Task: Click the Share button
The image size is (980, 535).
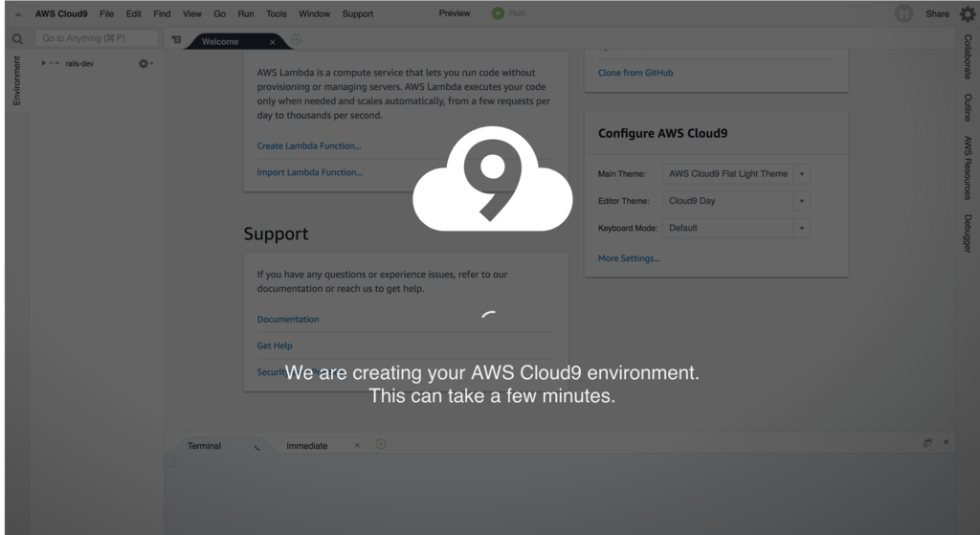Action: (937, 13)
